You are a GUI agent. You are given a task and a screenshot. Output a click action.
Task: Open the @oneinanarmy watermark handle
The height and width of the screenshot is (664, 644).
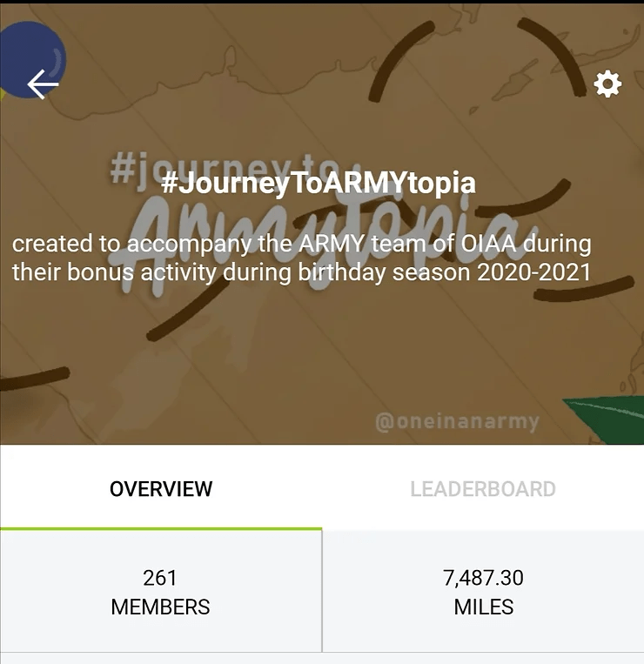(x=457, y=422)
